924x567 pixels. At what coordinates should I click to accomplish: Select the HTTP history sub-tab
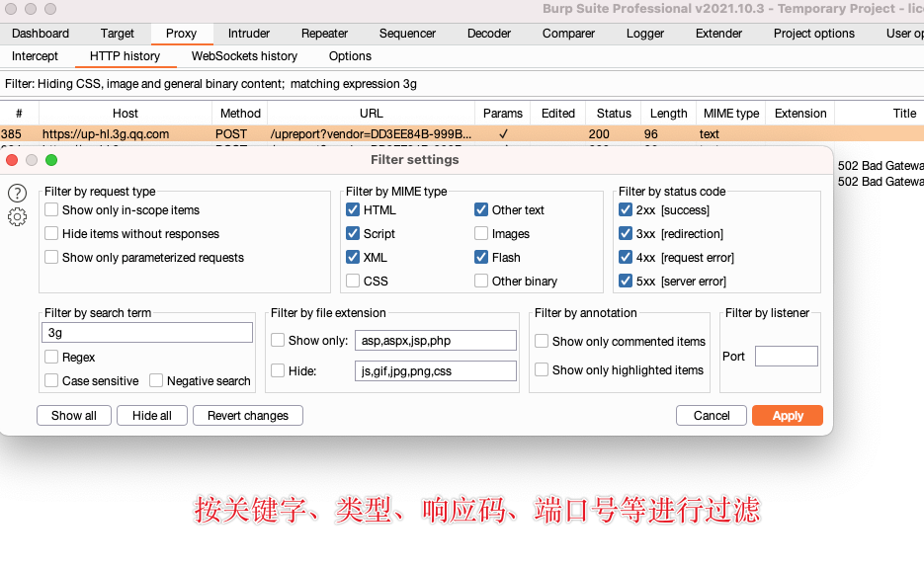click(125, 56)
